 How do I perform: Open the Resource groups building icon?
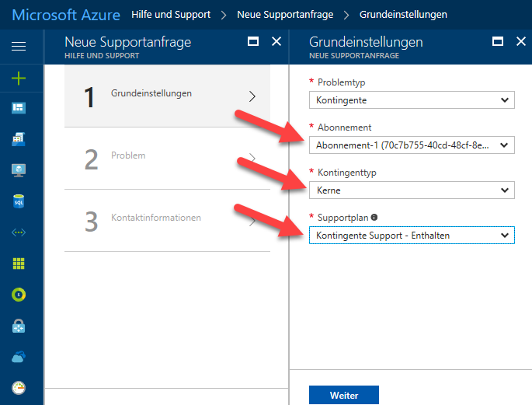(19, 139)
